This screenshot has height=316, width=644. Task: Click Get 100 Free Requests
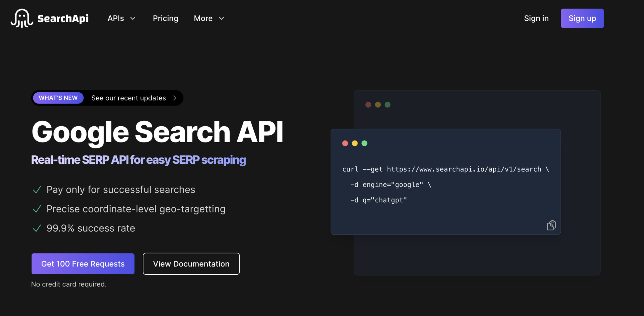pos(83,264)
